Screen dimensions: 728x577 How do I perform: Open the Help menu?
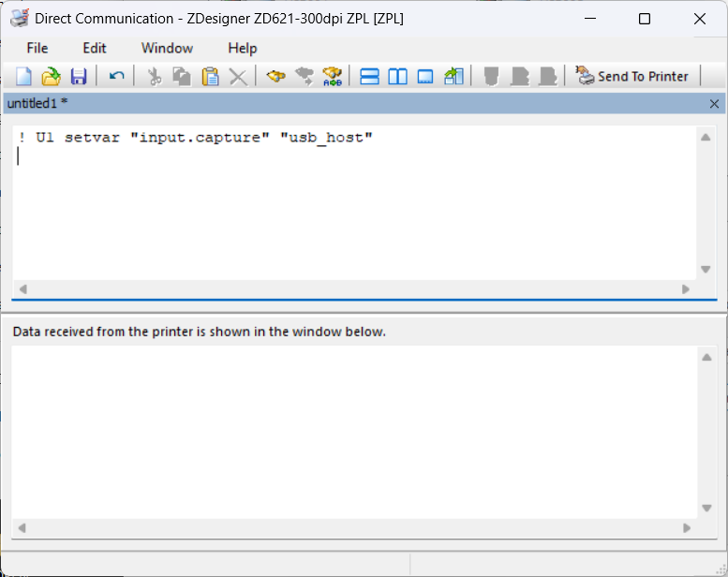(x=243, y=48)
